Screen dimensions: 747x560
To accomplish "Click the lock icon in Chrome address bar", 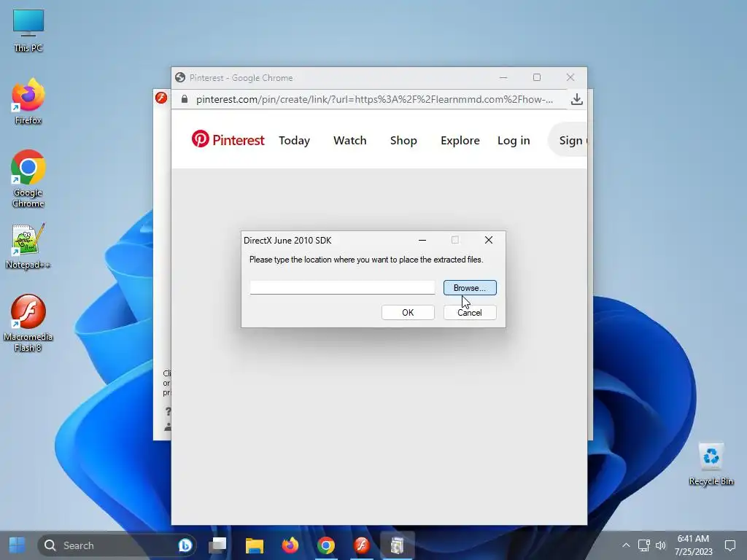I will tap(185, 99).
